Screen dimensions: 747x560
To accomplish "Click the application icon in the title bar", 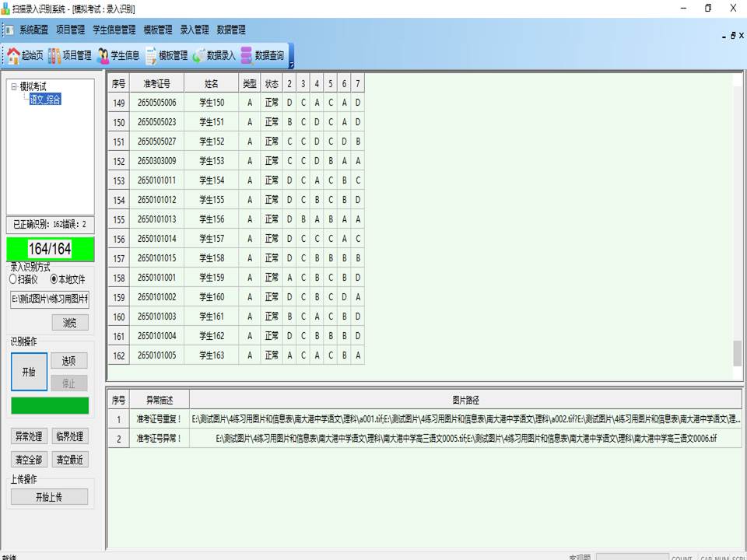I will 8,8.
